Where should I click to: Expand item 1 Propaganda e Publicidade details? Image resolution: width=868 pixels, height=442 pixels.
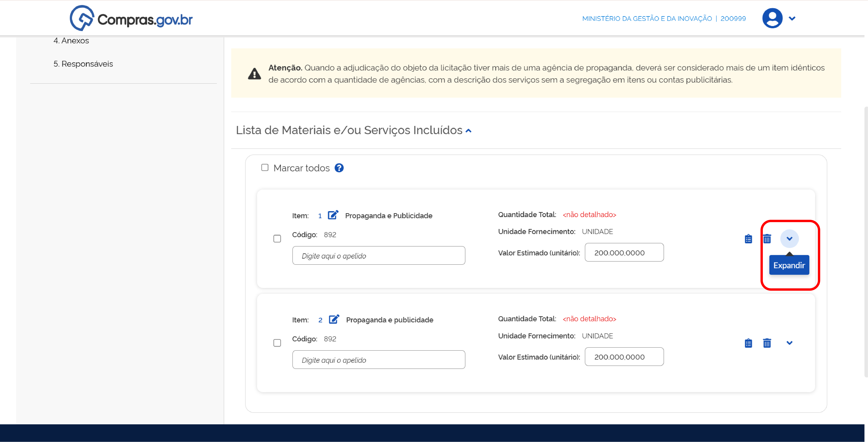click(x=789, y=239)
